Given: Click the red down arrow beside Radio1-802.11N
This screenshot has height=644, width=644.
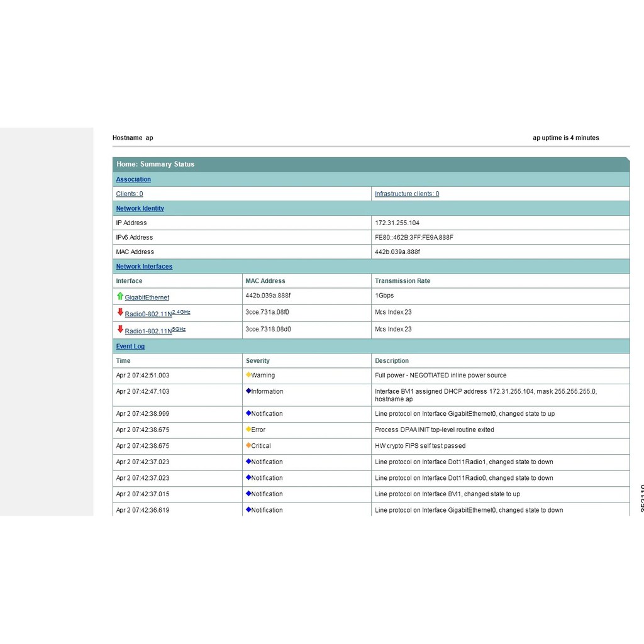Looking at the screenshot, I should pyautogui.click(x=120, y=329).
